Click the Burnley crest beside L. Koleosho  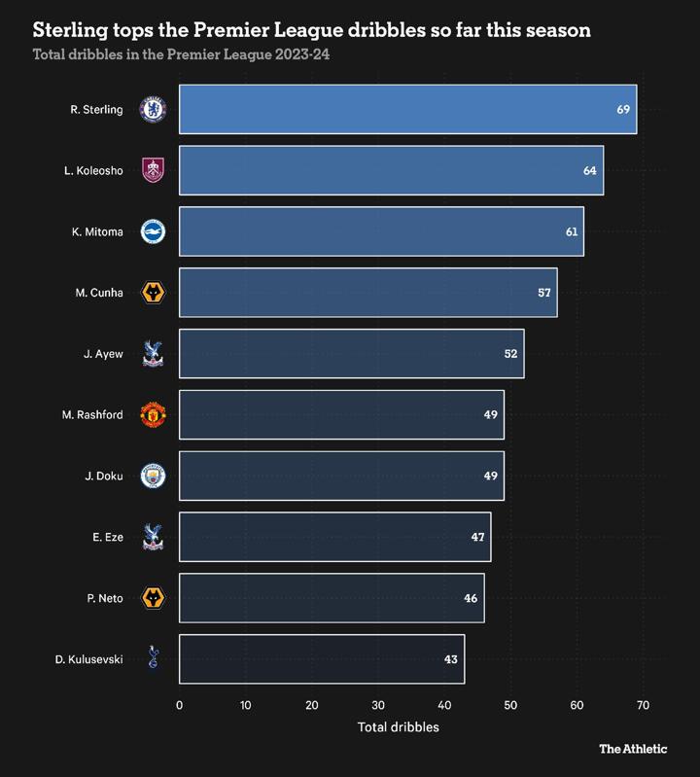(154, 170)
